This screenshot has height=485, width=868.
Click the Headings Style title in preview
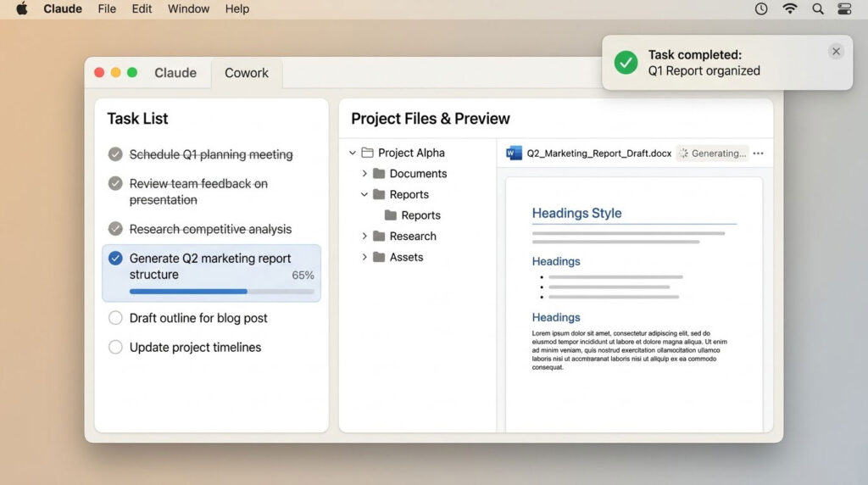tap(576, 213)
